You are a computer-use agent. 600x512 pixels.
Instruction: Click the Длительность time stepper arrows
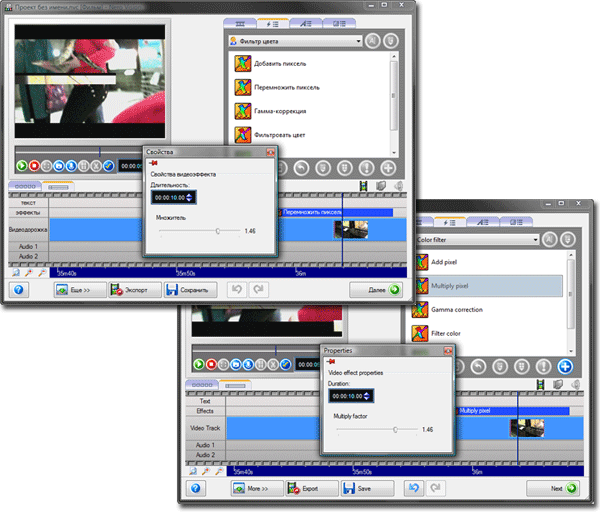click(189, 198)
